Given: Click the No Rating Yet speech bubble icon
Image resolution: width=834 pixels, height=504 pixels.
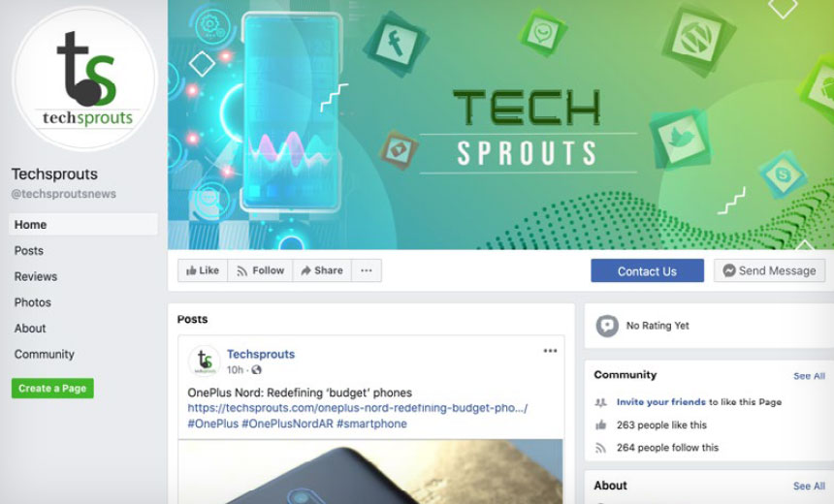Looking at the screenshot, I should pyautogui.click(x=607, y=326).
